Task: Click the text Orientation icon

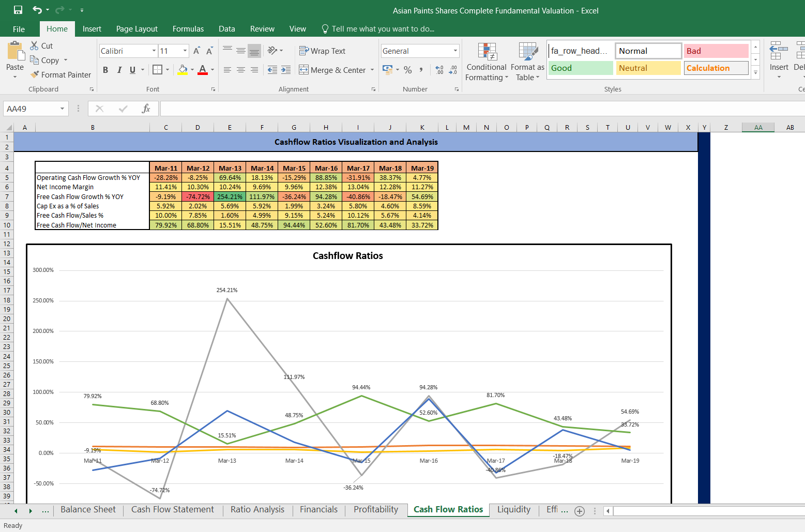Action: click(x=272, y=50)
